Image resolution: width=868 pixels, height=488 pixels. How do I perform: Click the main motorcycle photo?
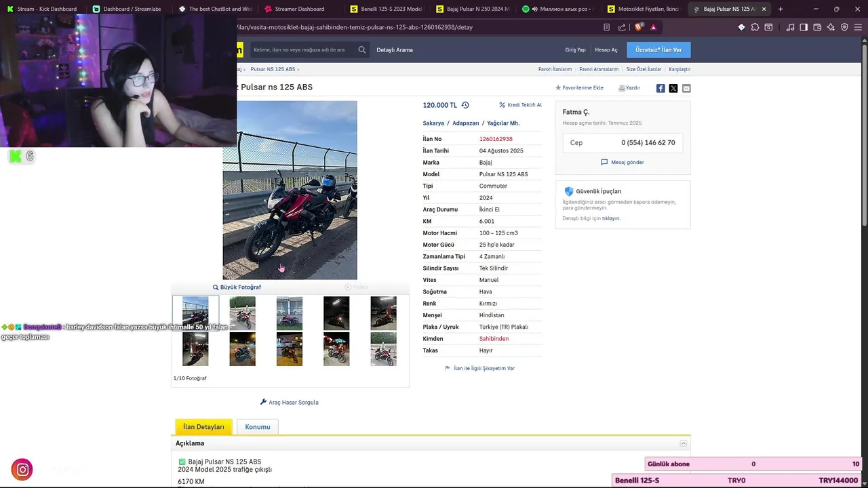tap(290, 190)
